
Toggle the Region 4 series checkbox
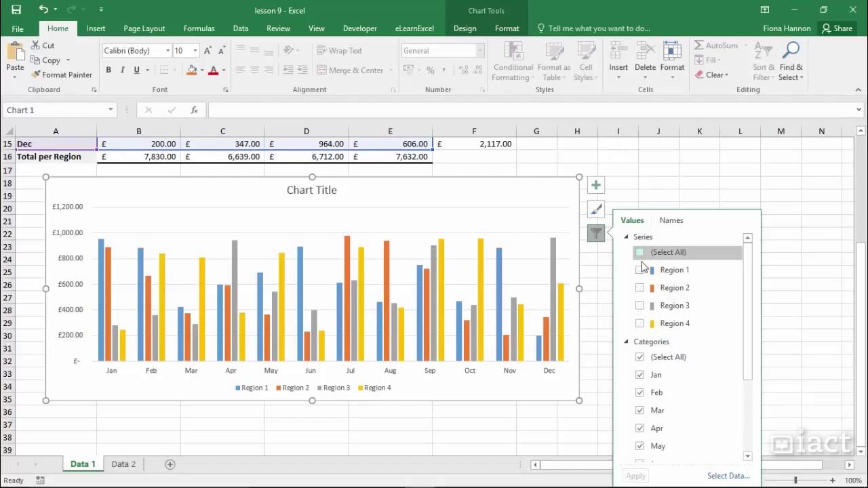pos(639,323)
